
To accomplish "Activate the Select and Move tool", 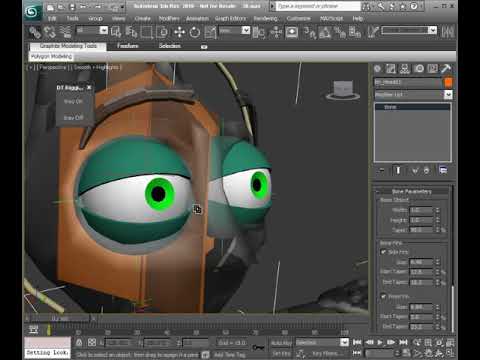I will click(179, 32).
